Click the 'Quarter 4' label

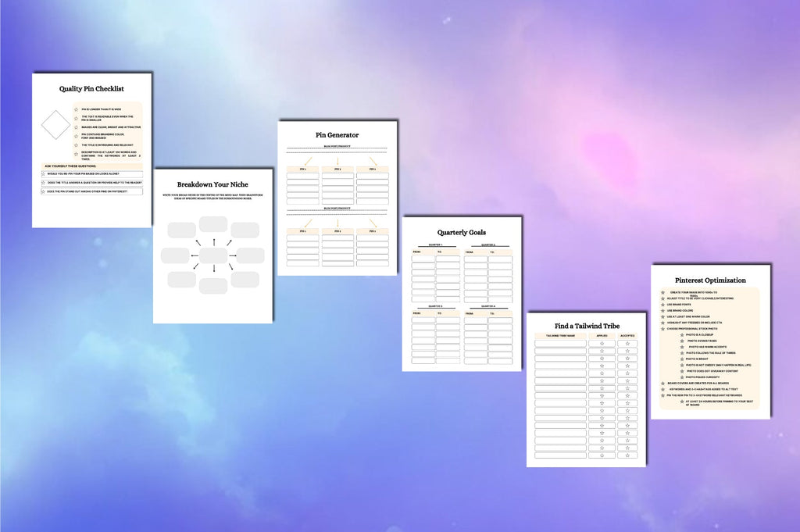click(x=488, y=306)
